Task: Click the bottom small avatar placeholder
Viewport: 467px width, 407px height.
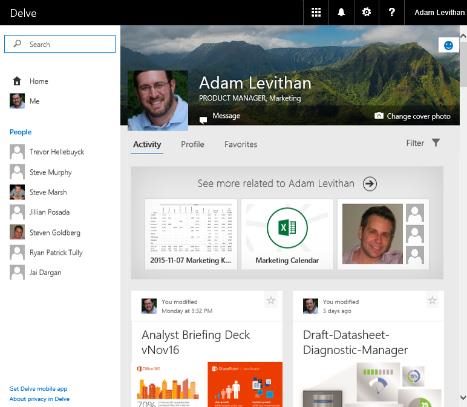Action: (415, 255)
